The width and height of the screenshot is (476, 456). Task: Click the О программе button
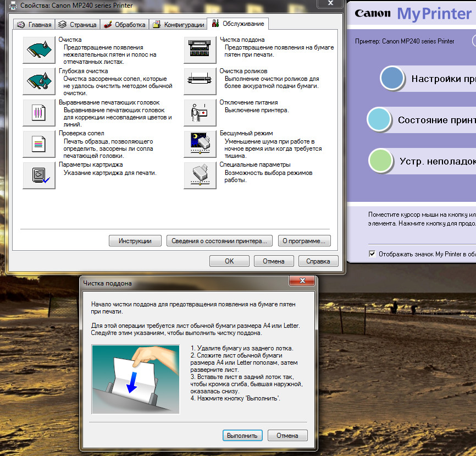(304, 241)
